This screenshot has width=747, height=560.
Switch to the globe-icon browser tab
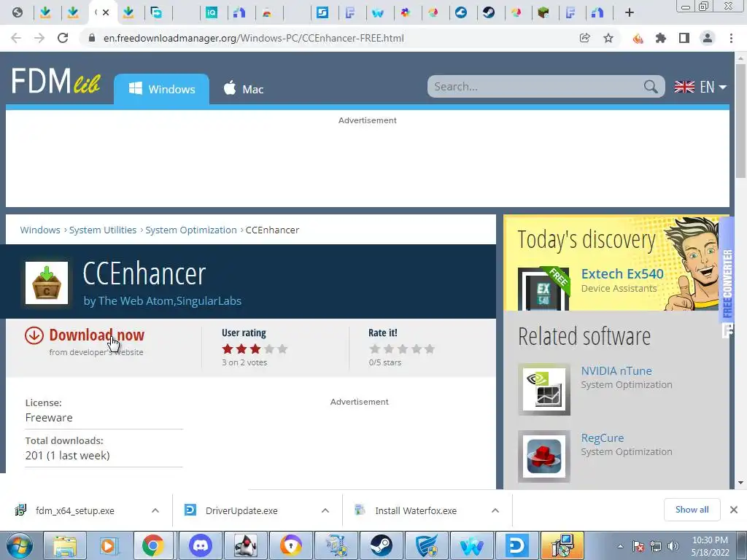coord(18,12)
